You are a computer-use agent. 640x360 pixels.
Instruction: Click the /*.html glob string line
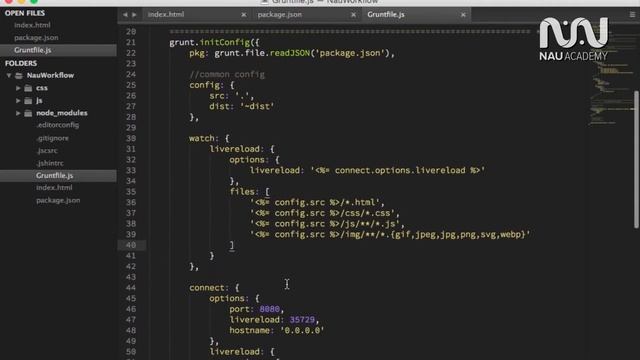[317, 202]
